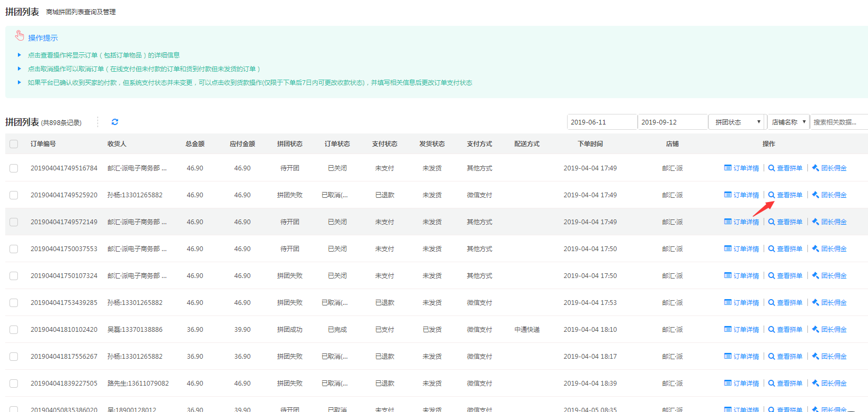This screenshot has height=412, width=868.
Task: Click the 下单时间 column header
Action: pyautogui.click(x=590, y=144)
